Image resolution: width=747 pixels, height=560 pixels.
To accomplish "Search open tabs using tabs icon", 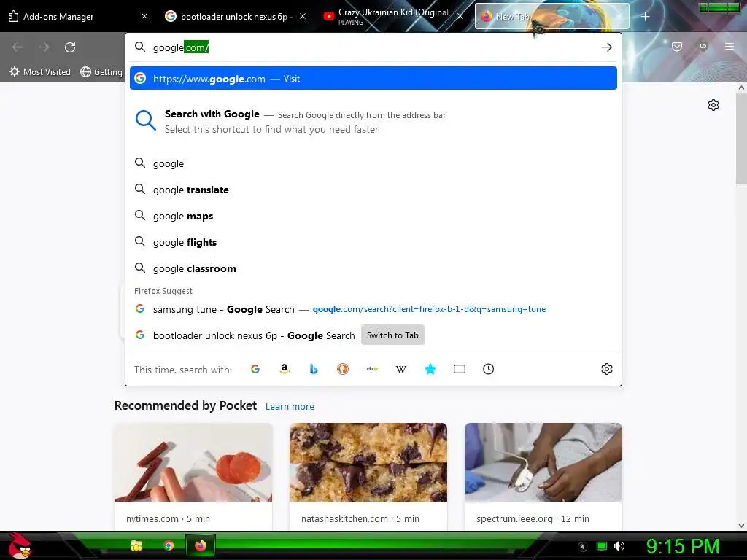I will point(460,369).
